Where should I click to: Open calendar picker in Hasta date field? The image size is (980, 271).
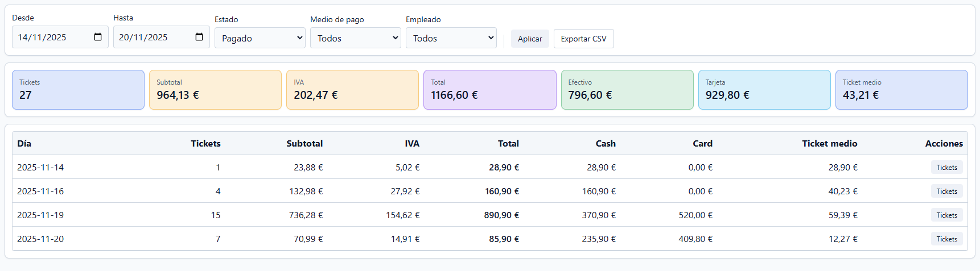(x=199, y=37)
